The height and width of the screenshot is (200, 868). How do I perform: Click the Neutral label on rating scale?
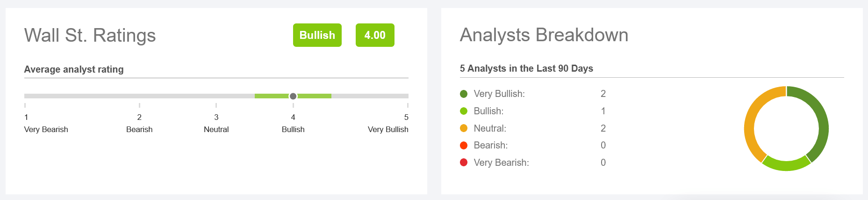point(216,129)
